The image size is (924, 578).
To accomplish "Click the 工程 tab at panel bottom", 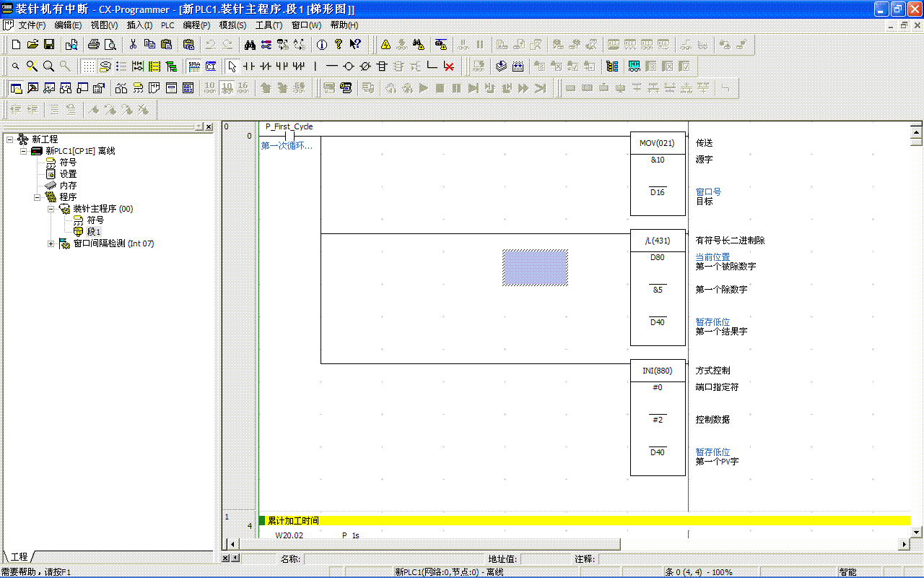I will click(19, 556).
